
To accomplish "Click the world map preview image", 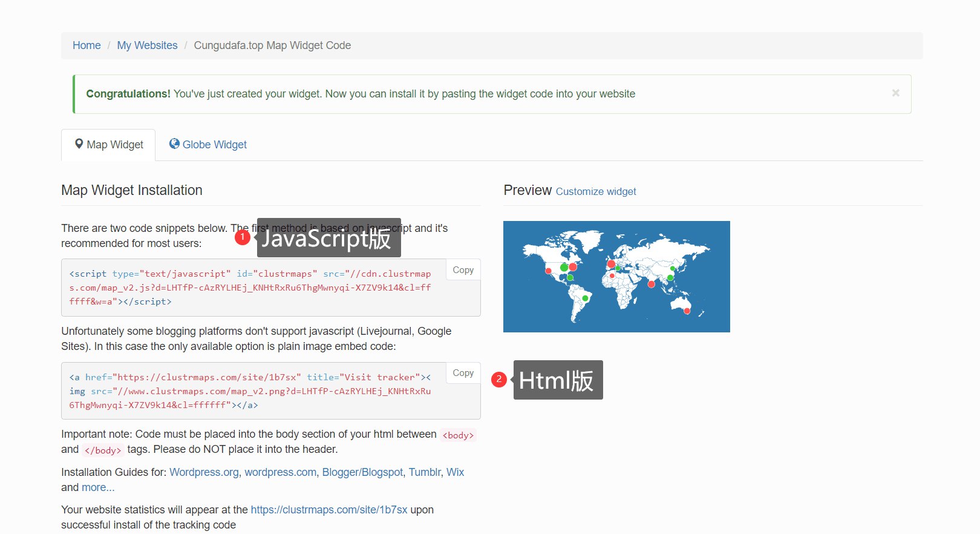I will click(x=616, y=277).
